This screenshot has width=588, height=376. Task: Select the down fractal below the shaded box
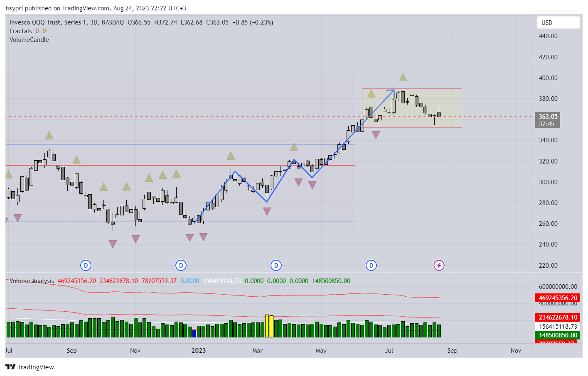tap(376, 135)
